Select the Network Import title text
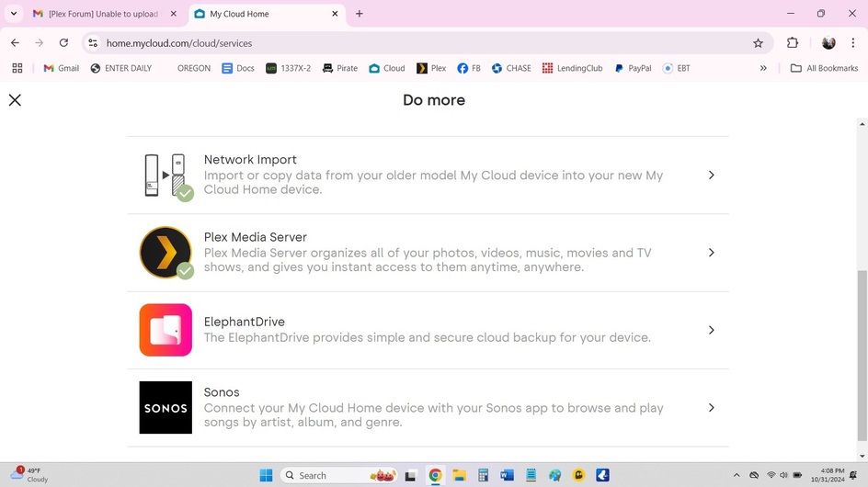Image resolution: width=868 pixels, height=487 pixels. tap(250, 159)
